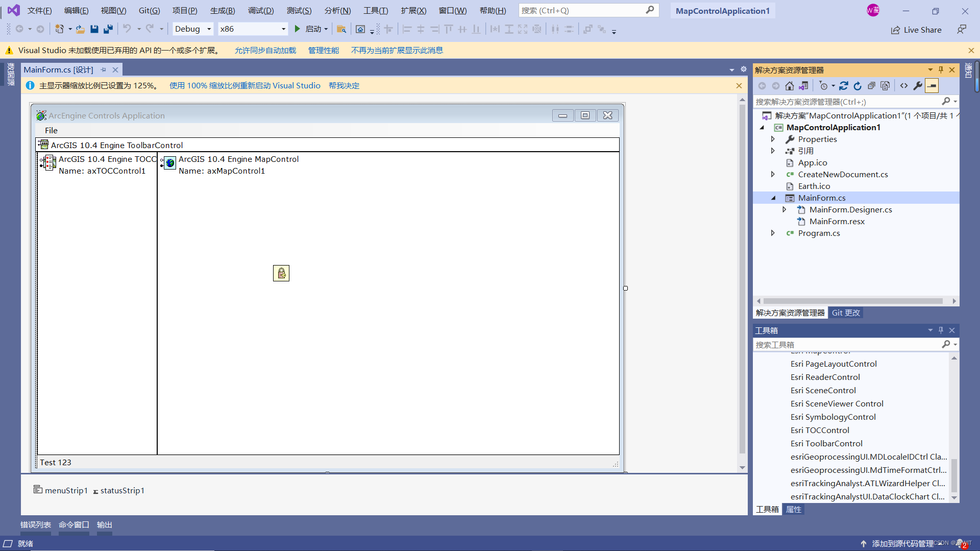
Task: Click the green Start debugging play icon
Action: [x=298, y=29]
